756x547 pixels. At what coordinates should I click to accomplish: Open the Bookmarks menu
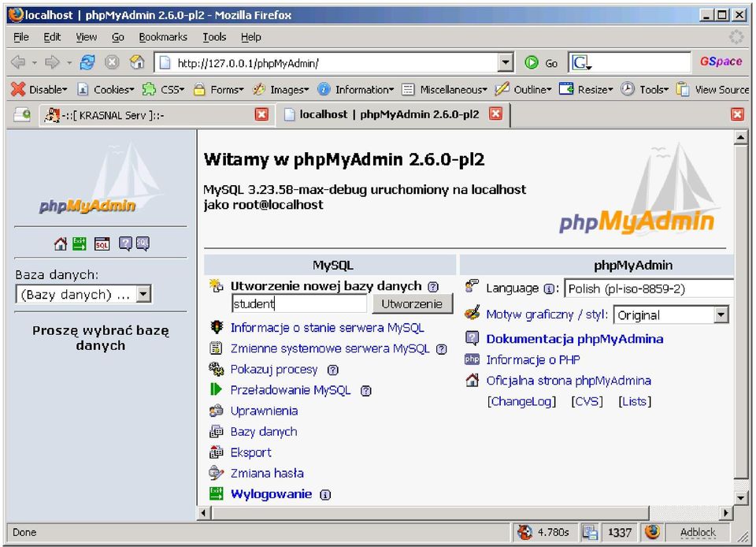pyautogui.click(x=163, y=37)
